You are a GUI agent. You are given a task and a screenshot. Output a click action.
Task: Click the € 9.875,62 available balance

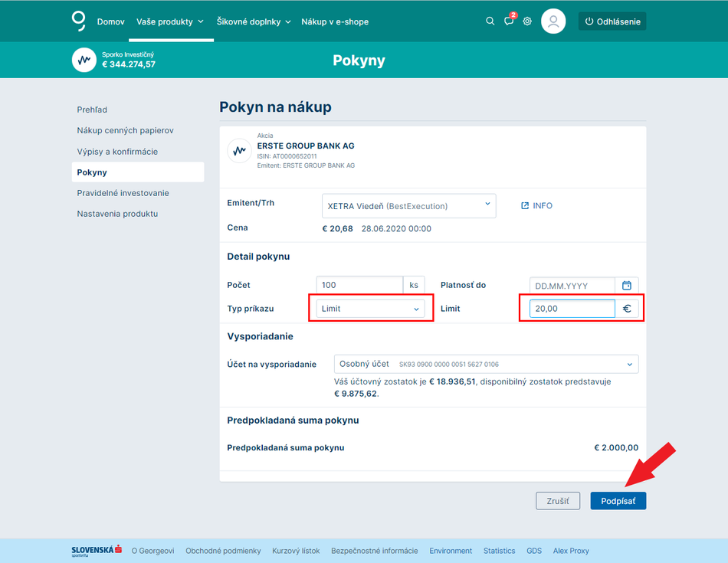(356, 394)
